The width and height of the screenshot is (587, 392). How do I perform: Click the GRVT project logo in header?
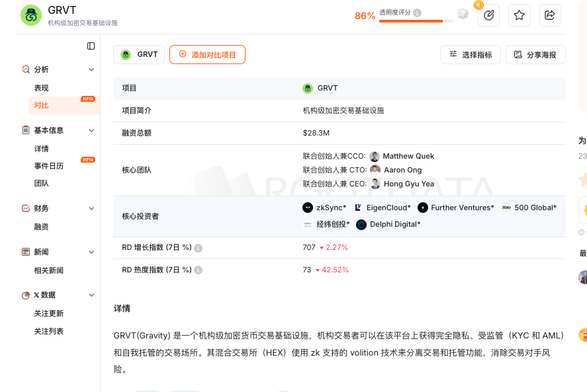[x=31, y=15]
